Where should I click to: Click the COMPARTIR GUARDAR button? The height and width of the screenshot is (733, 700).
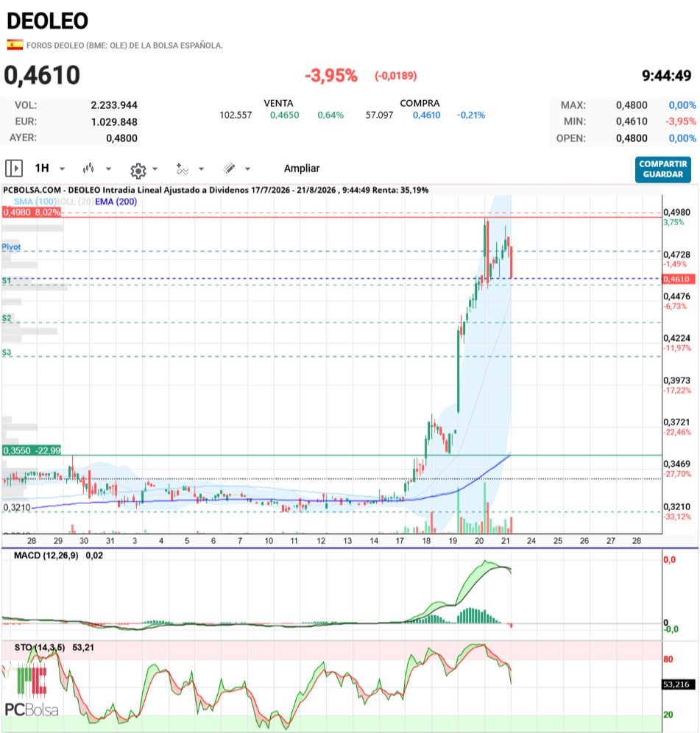point(663,169)
